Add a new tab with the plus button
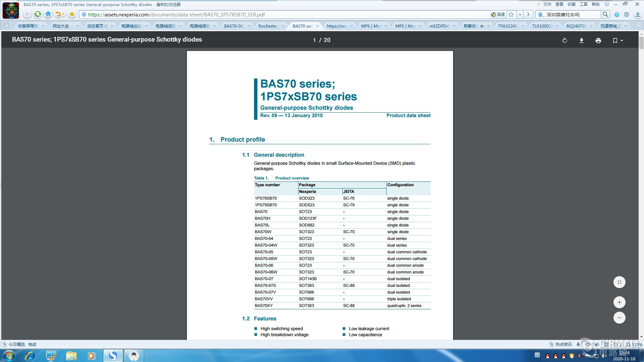Screen dimensions: 644x362 (x=639, y=25)
